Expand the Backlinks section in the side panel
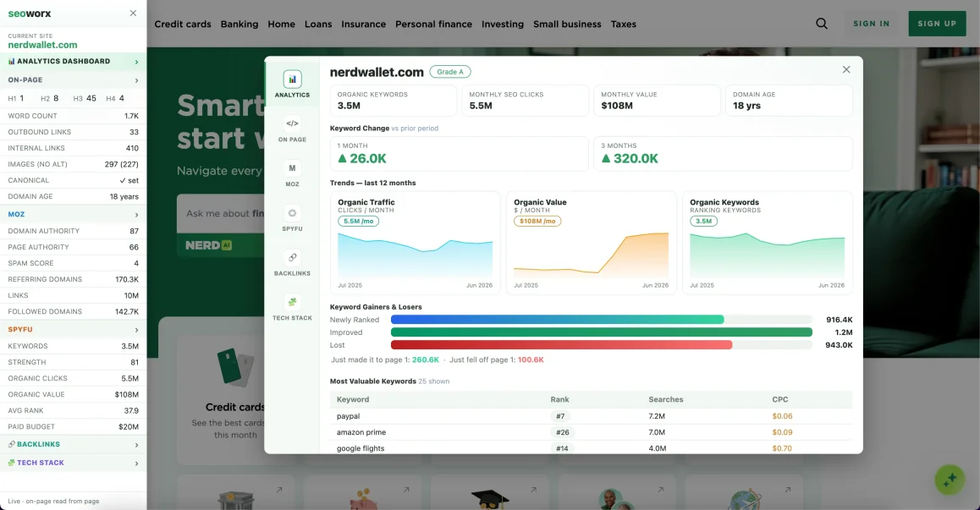 coord(73,444)
